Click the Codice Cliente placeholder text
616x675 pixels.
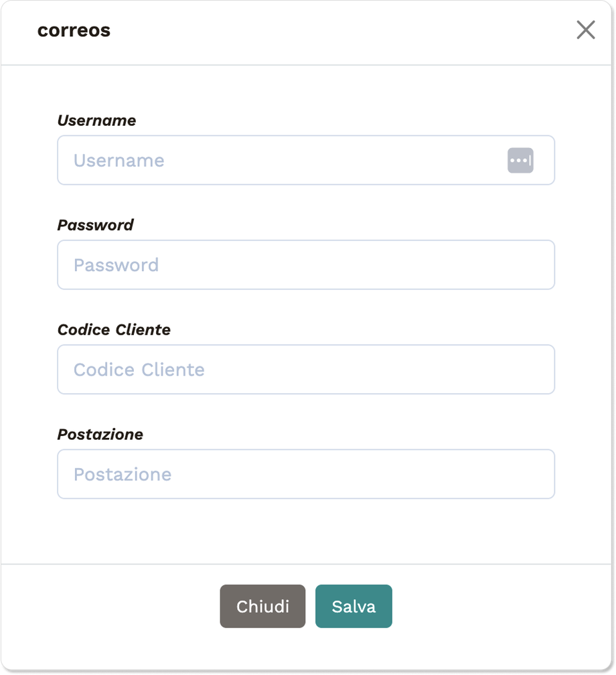(139, 370)
